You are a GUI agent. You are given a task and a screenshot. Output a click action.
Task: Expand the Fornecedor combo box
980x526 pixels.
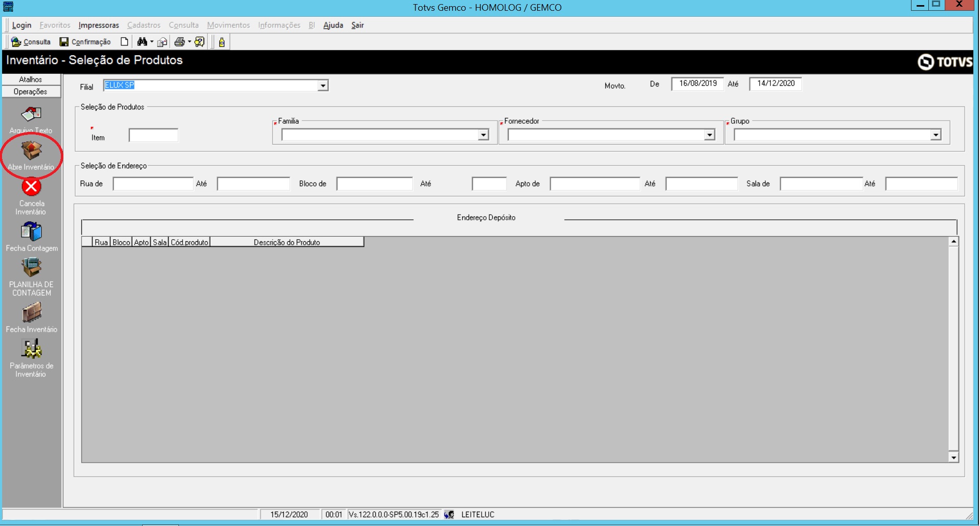point(709,135)
